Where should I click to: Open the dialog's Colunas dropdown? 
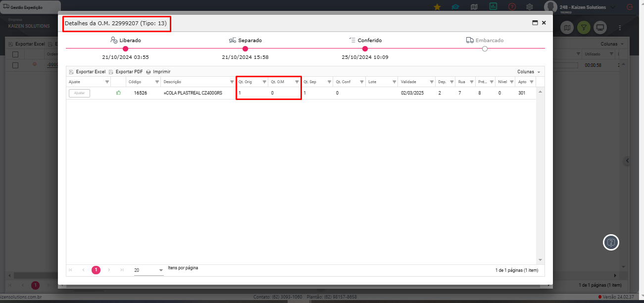pos(529,72)
